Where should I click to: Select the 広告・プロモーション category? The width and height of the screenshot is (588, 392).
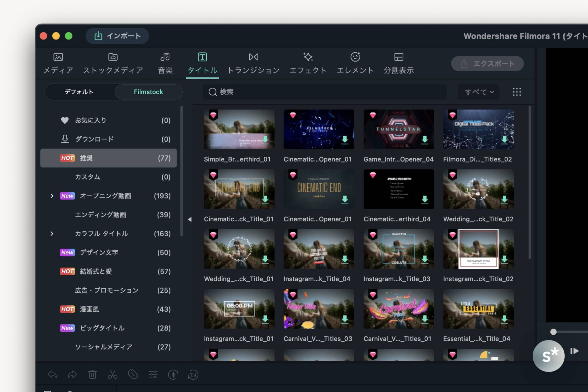click(x=108, y=290)
